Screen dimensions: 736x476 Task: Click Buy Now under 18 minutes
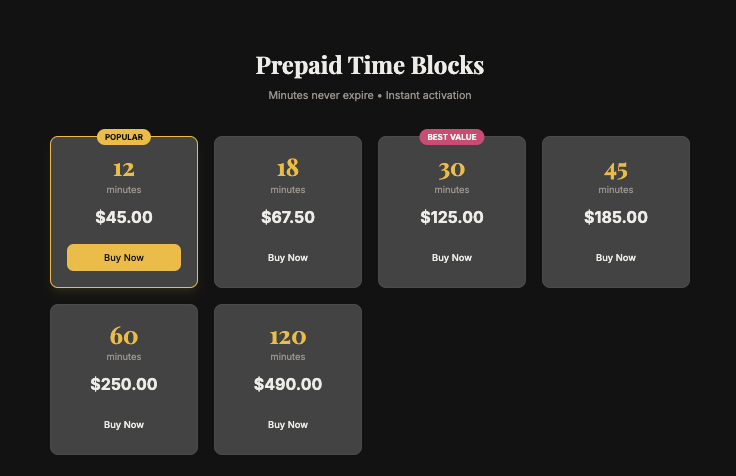tap(288, 257)
